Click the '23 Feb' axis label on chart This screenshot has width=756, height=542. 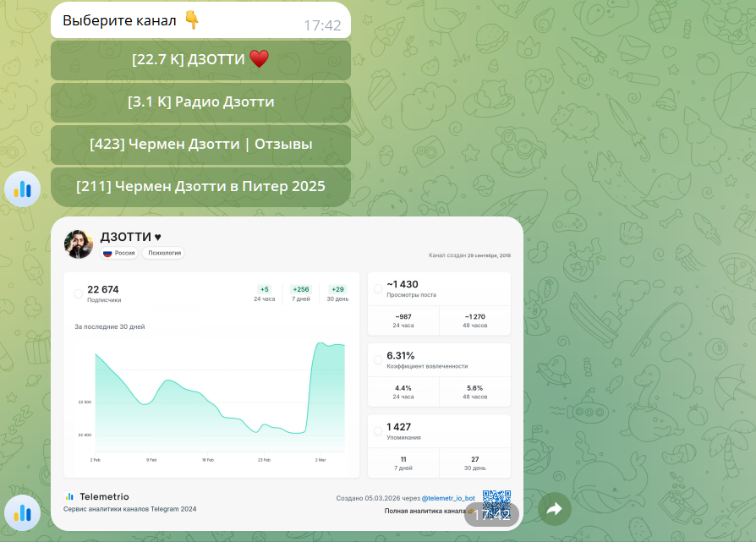click(264, 460)
